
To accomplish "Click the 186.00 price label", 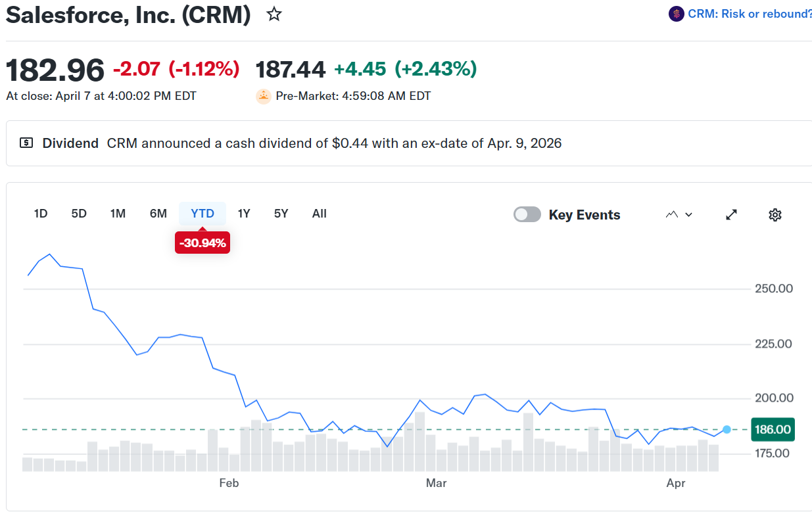I will pyautogui.click(x=773, y=430).
